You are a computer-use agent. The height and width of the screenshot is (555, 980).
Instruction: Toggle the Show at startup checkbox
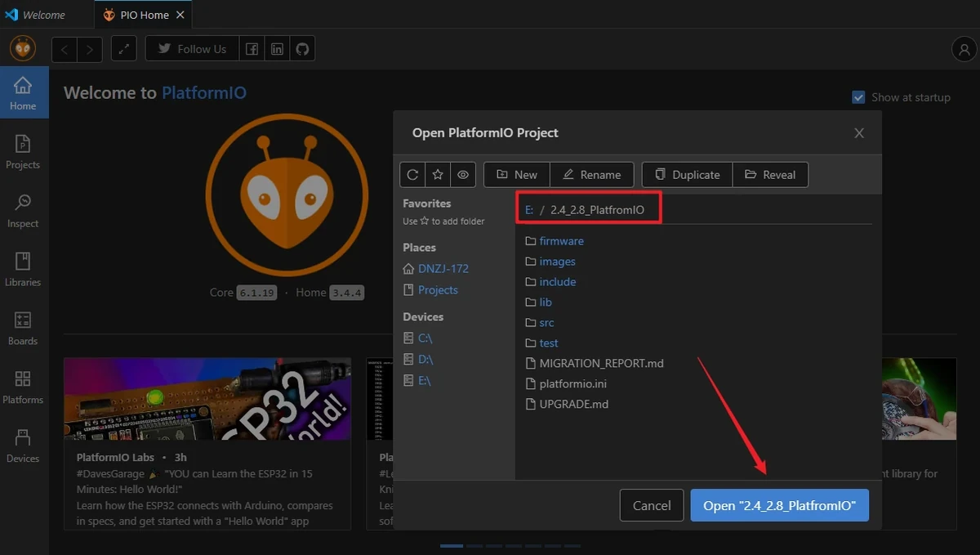pyautogui.click(x=858, y=97)
